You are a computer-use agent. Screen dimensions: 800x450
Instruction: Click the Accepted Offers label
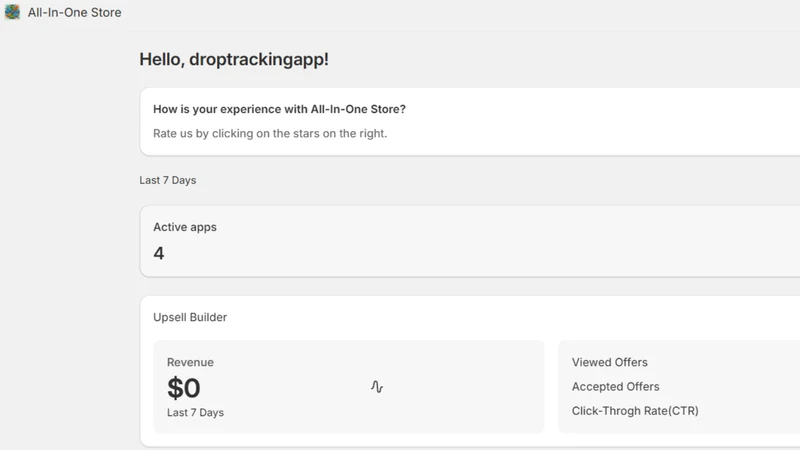pyautogui.click(x=615, y=387)
